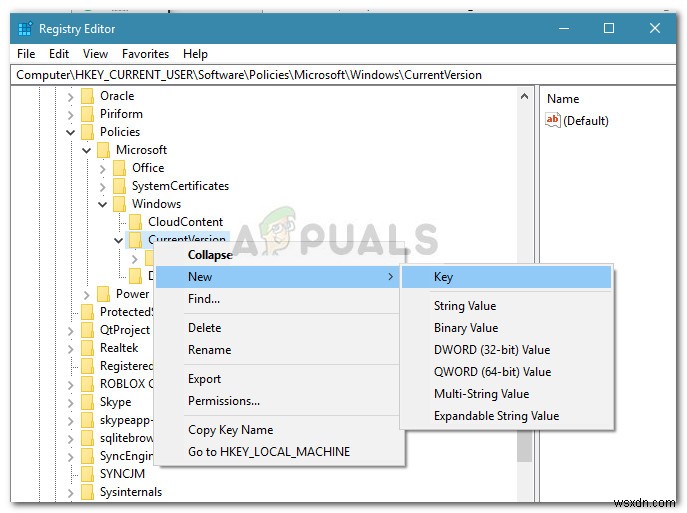Open Permissions... from the context menu
687x513 pixels.
pyautogui.click(x=280, y=400)
